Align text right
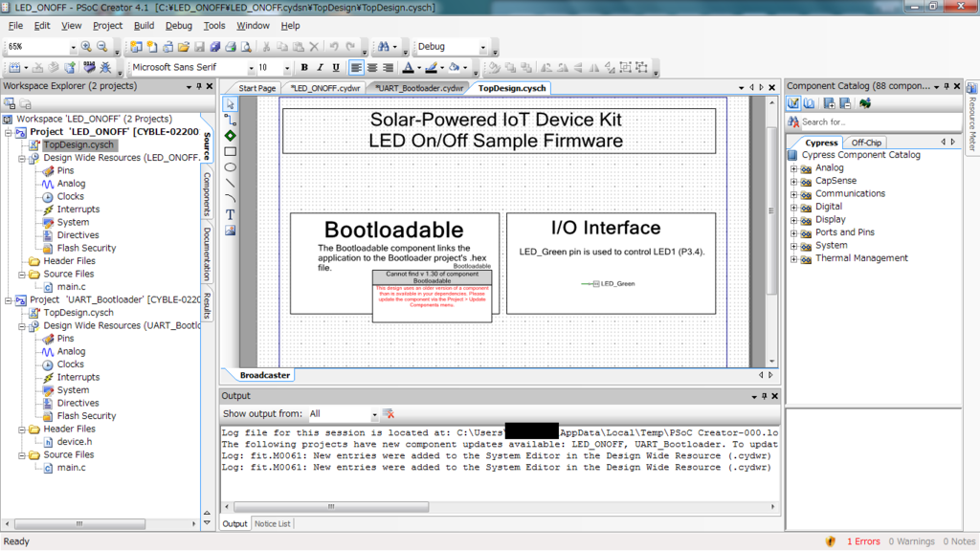 pos(388,68)
